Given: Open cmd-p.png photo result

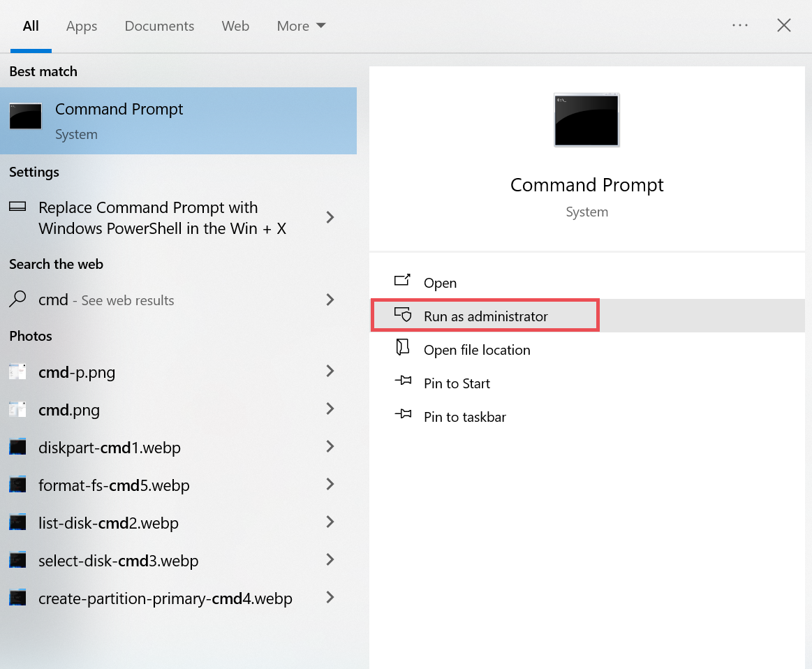Looking at the screenshot, I should pyautogui.click(x=178, y=372).
